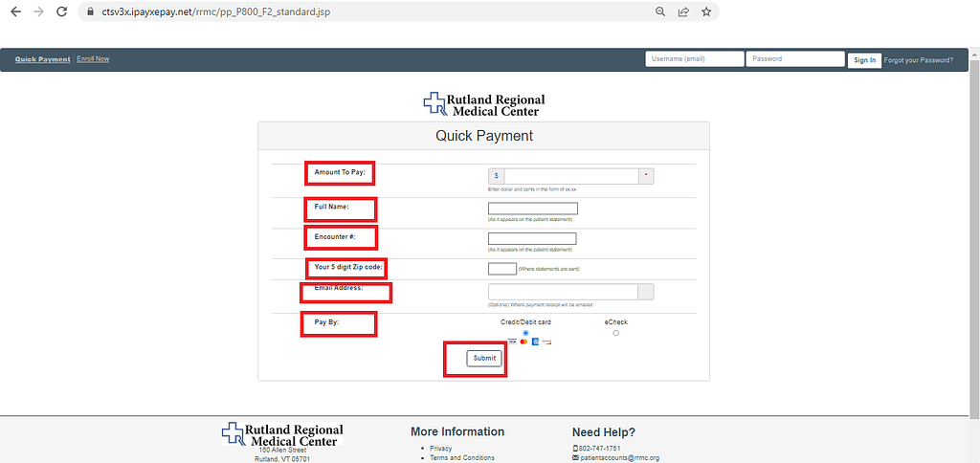980x463 pixels.
Task: Submit the Quick Payment form
Action: [x=483, y=359]
